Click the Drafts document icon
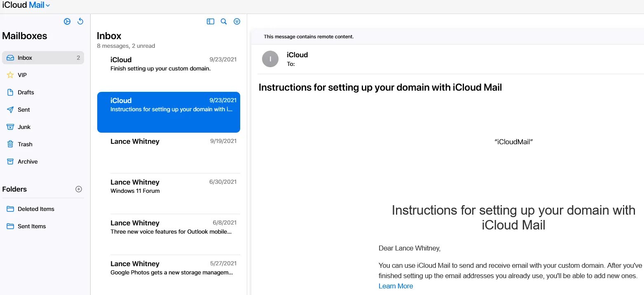This screenshot has width=644, height=295. [x=10, y=92]
